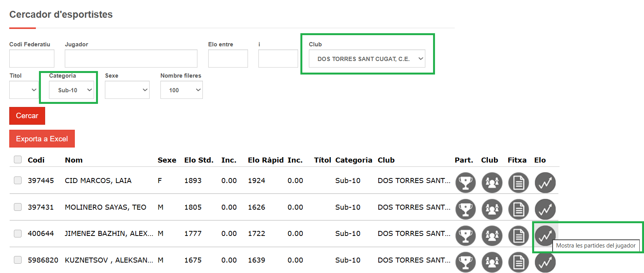Screen dimensions: 644x273
Task: Click Elo Ràpid value 1626
Action: 256,207
